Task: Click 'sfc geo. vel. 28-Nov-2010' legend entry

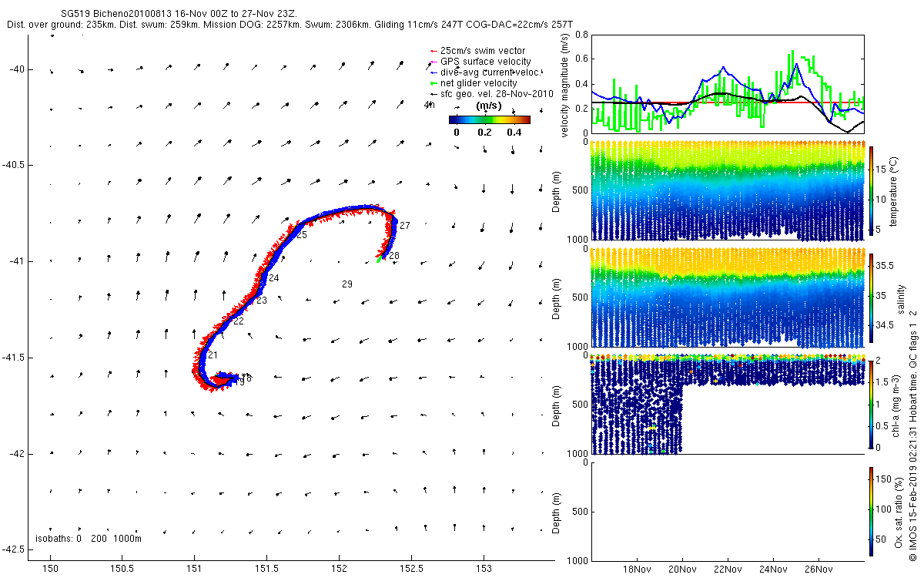Action: (491, 94)
